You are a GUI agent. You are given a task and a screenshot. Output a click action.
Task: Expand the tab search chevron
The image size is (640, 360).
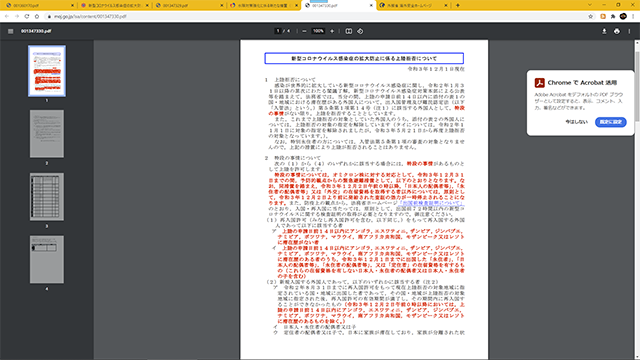click(x=590, y=5)
